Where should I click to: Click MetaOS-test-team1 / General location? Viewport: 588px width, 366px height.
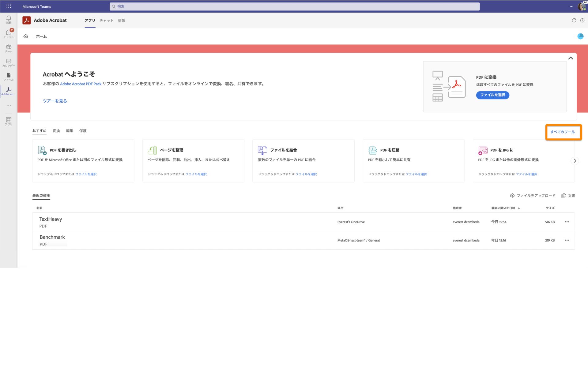point(358,241)
